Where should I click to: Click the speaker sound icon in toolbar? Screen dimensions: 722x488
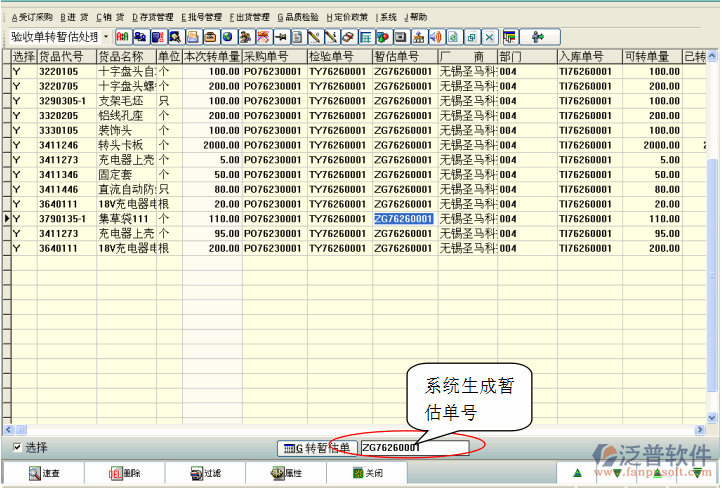click(435, 37)
